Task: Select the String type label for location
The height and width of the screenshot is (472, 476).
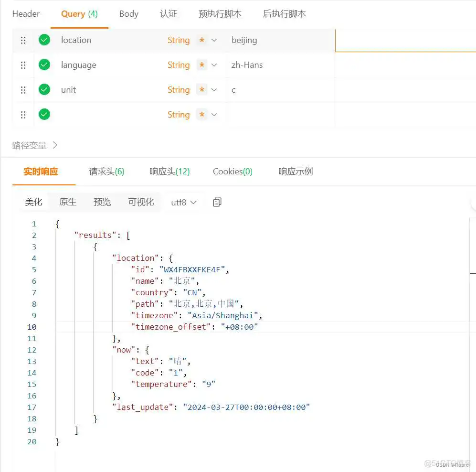Action: click(x=179, y=40)
